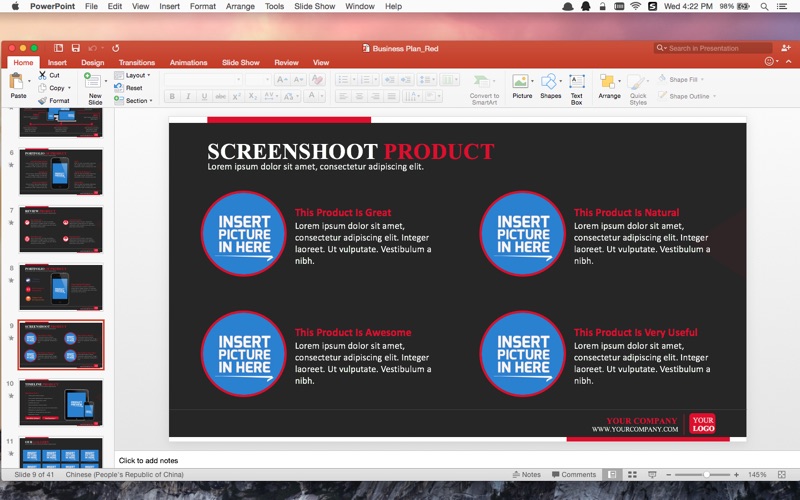Open the Transitions tab
The width and height of the screenshot is (800, 500).
coord(137,62)
